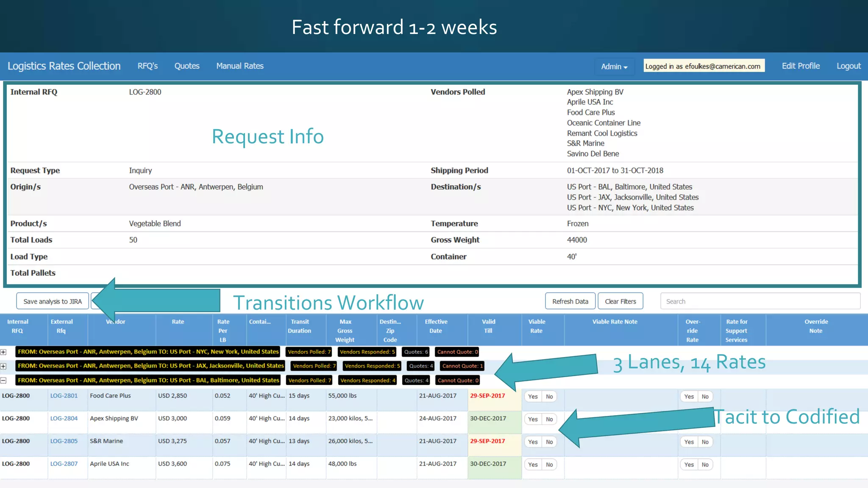Set S&R Marine viable rate Yes
This screenshot has height=488, width=868.
point(533,442)
